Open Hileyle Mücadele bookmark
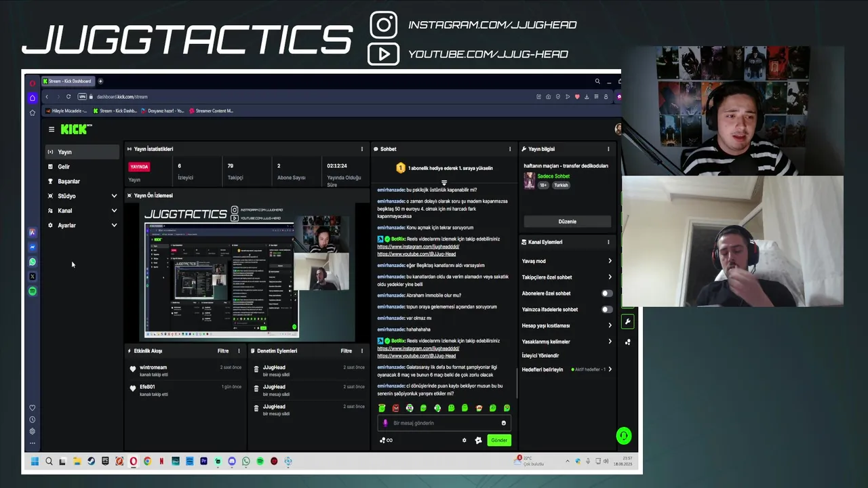The image size is (868, 488). click(66, 110)
